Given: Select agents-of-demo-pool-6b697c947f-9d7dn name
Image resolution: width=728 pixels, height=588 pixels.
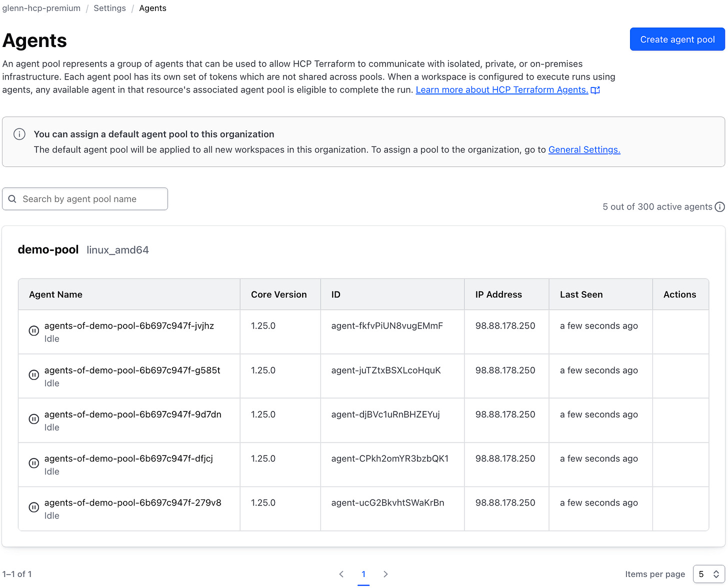Looking at the screenshot, I should (132, 414).
